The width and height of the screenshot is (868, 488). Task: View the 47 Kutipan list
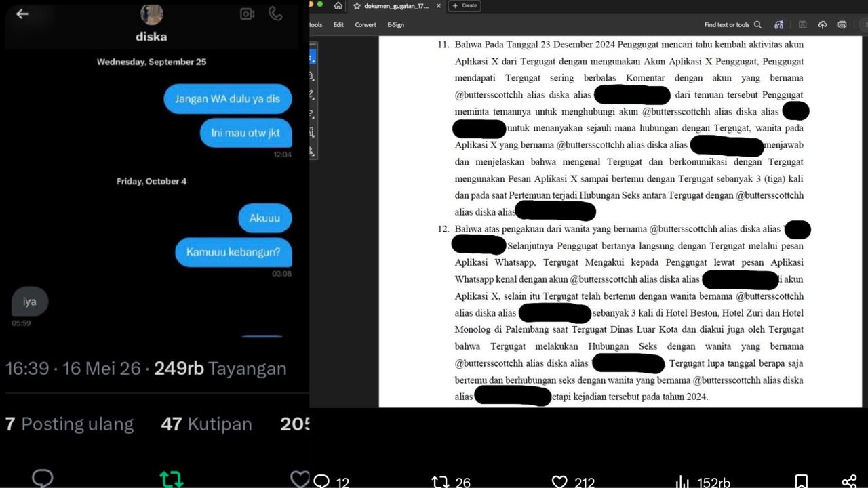point(206,424)
